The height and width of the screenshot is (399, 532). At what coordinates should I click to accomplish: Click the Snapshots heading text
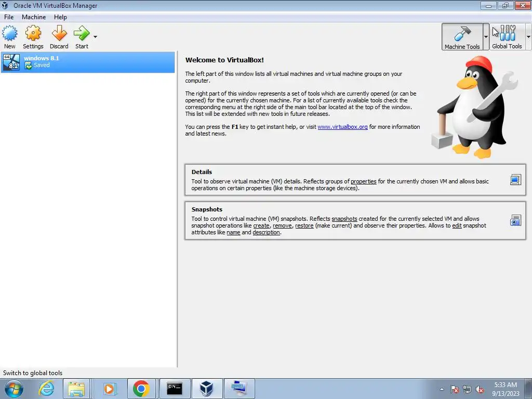pyautogui.click(x=207, y=209)
